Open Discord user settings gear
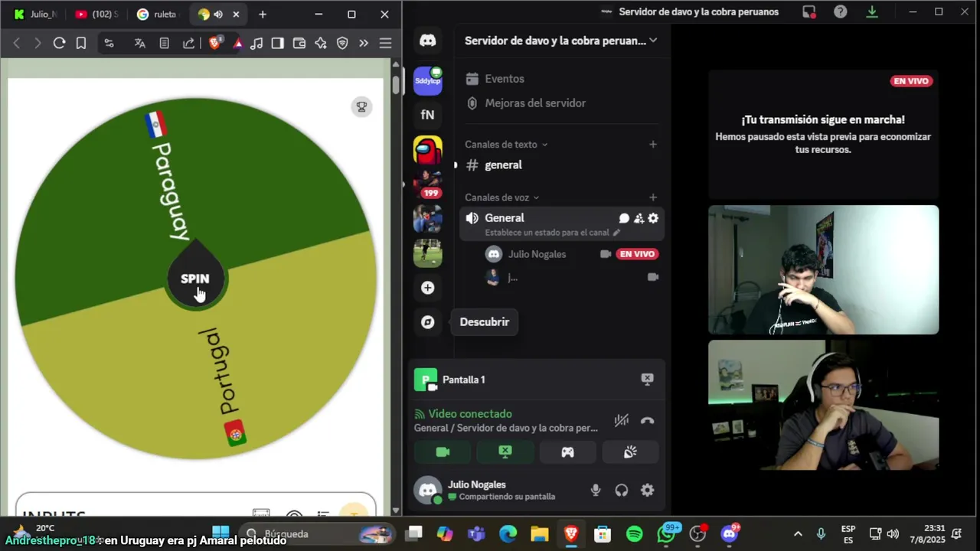 (648, 491)
